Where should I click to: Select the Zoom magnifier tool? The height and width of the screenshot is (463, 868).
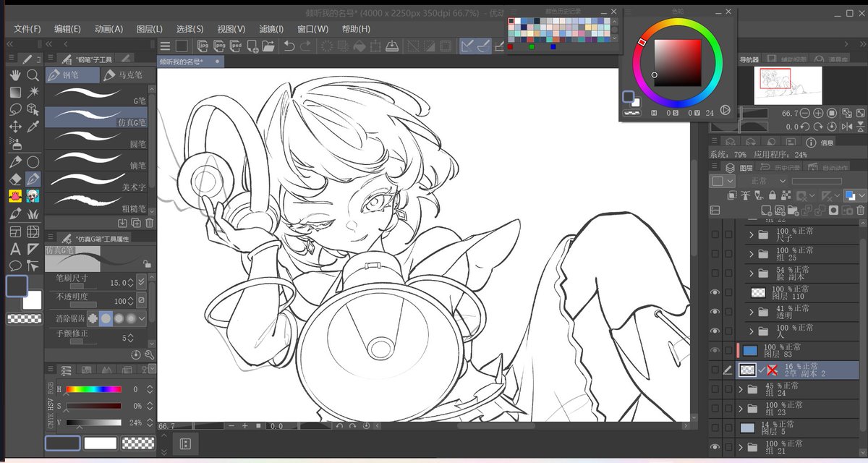pos(33,75)
